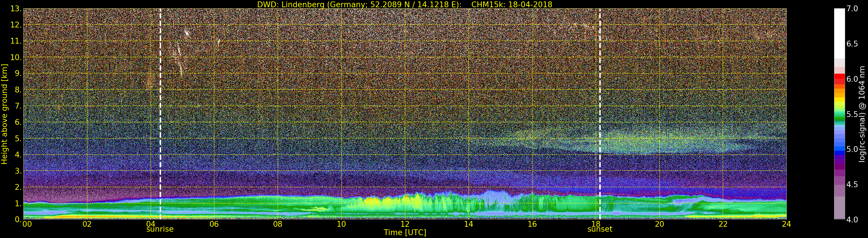Click the '3.' tick on the height axis
This screenshot has height=238, width=868.
coord(18,171)
